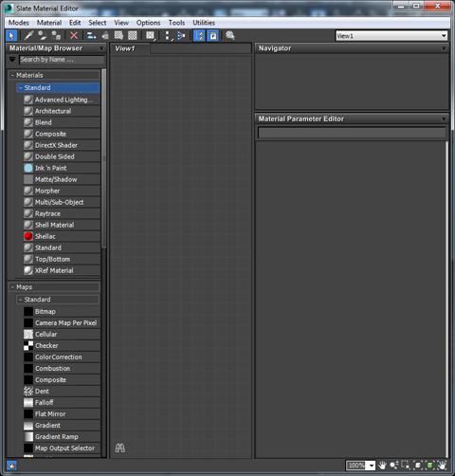Image resolution: width=455 pixels, height=476 pixels.
Task: Select the Gradient Ramp map entry
Action: [62, 436]
